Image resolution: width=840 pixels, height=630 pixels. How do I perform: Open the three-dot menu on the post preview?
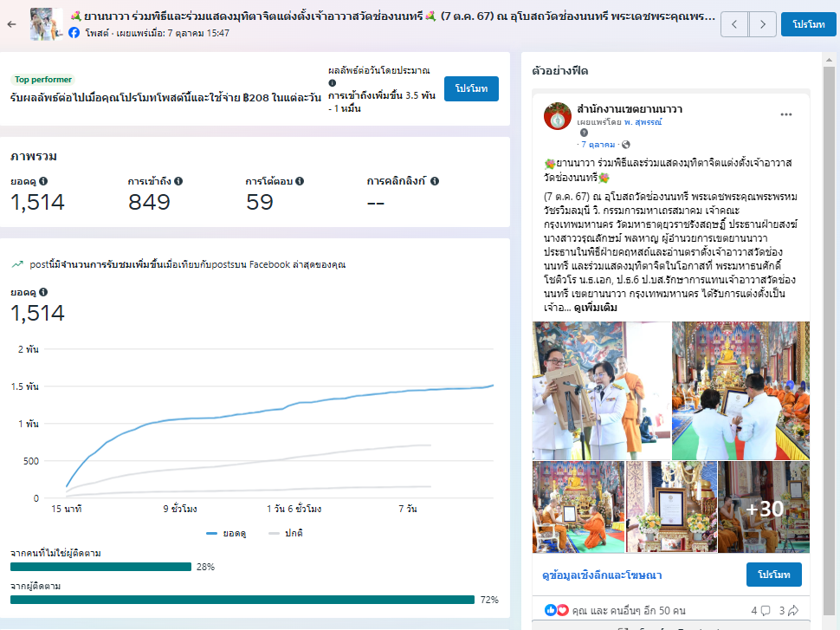[785, 114]
